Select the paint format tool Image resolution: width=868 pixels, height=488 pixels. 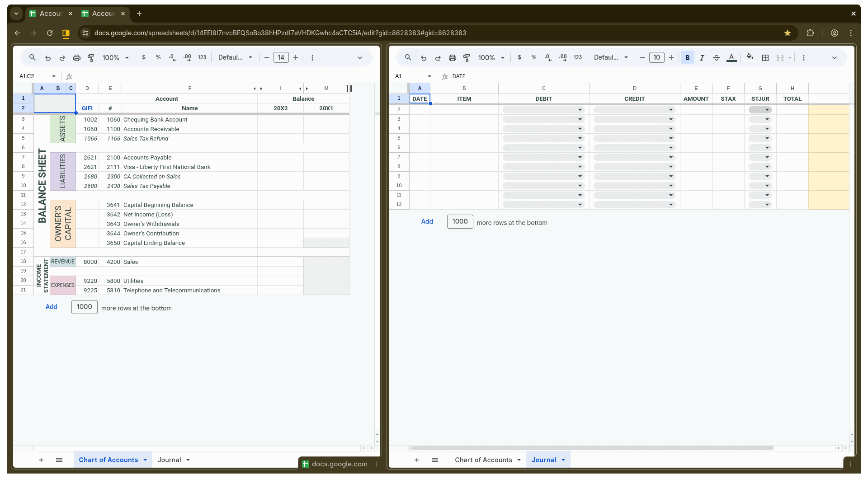click(x=91, y=57)
